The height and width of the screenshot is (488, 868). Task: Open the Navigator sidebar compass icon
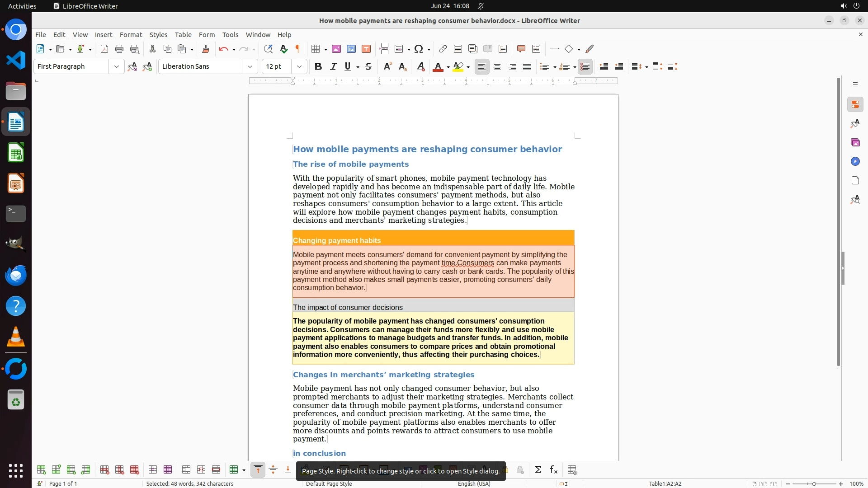(x=855, y=161)
